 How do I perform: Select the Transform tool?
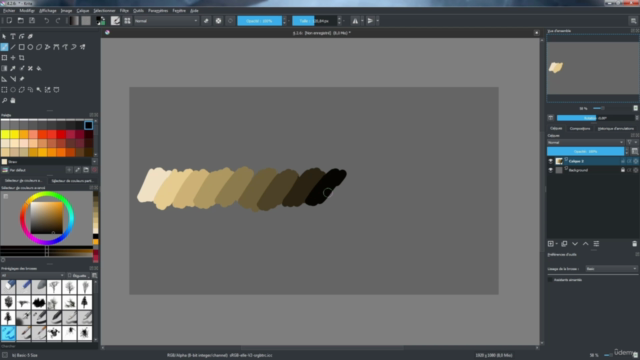coord(4,58)
